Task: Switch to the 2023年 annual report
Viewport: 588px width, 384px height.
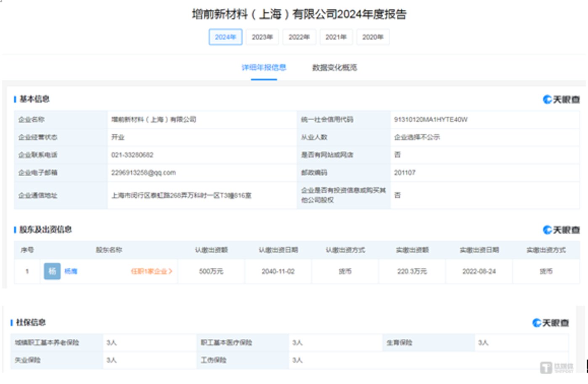Action: pyautogui.click(x=262, y=37)
